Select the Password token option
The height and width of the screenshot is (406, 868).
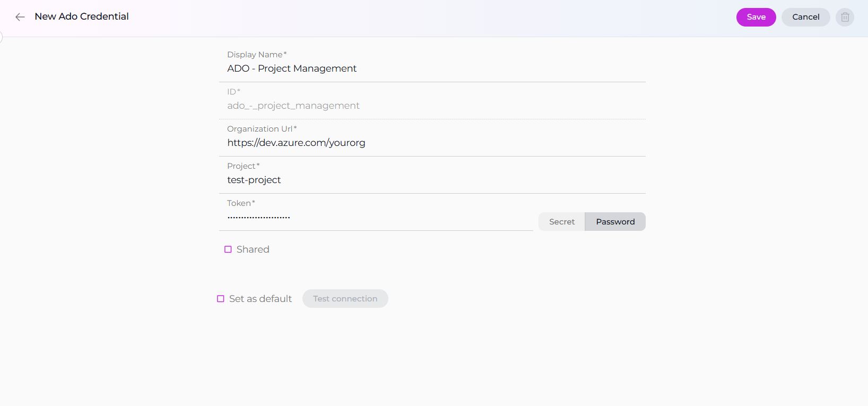(x=615, y=222)
